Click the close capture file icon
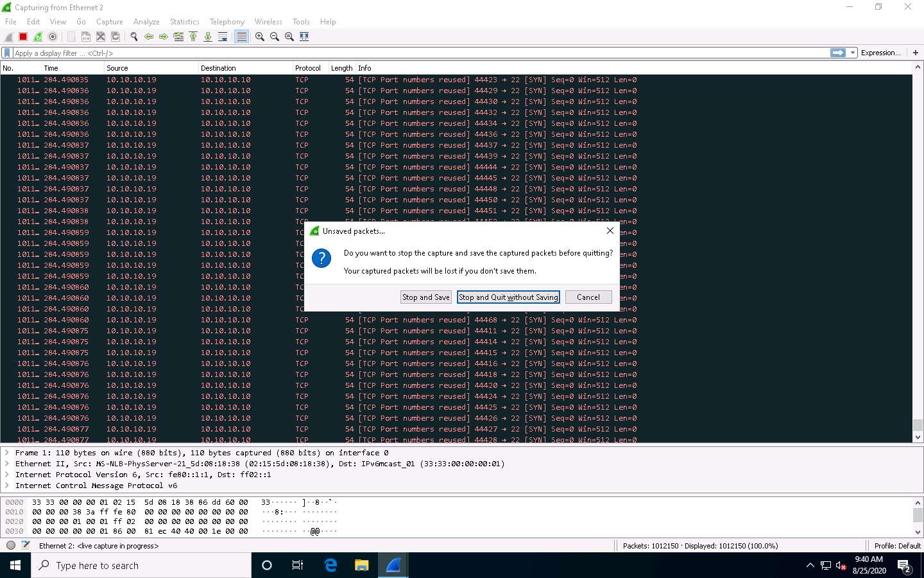 101,37
